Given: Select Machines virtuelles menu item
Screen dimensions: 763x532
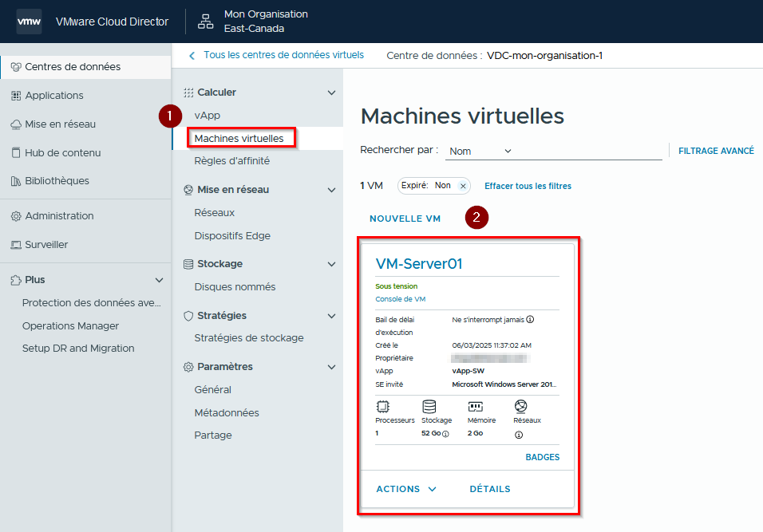Looking at the screenshot, I should (239, 139).
